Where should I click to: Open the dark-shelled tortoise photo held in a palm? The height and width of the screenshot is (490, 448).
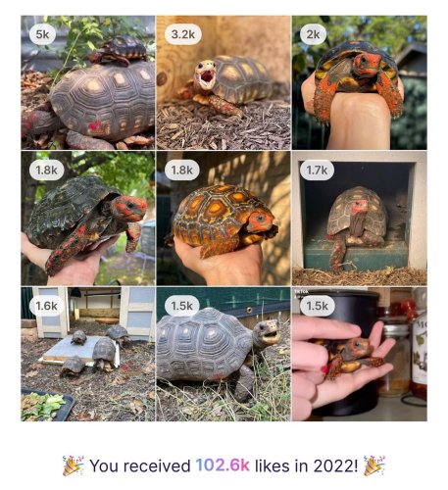[x=88, y=219]
